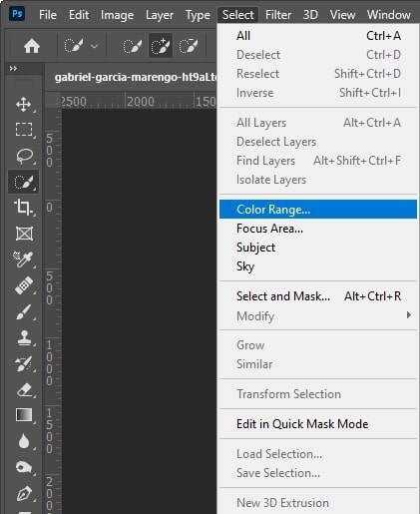This screenshot has height=514, width=420.
Task: Select the Dodge tool
Action: point(24,467)
